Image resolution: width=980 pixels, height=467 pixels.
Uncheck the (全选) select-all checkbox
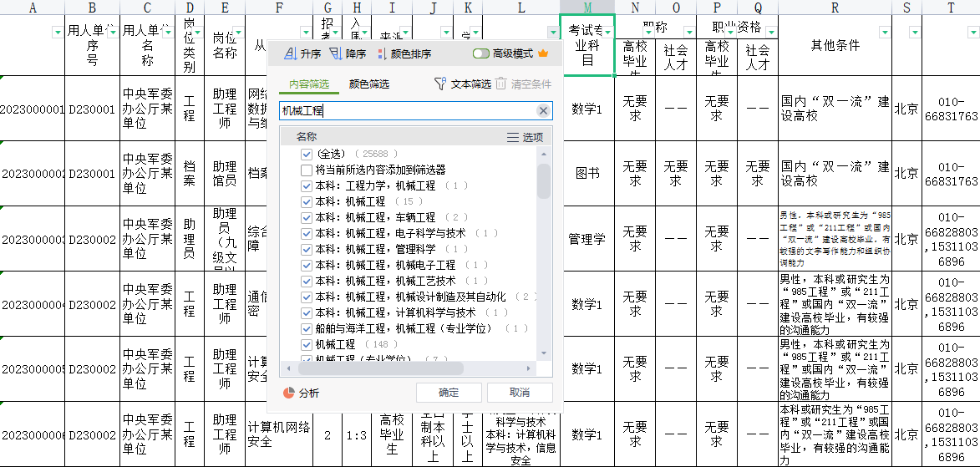coord(307,155)
